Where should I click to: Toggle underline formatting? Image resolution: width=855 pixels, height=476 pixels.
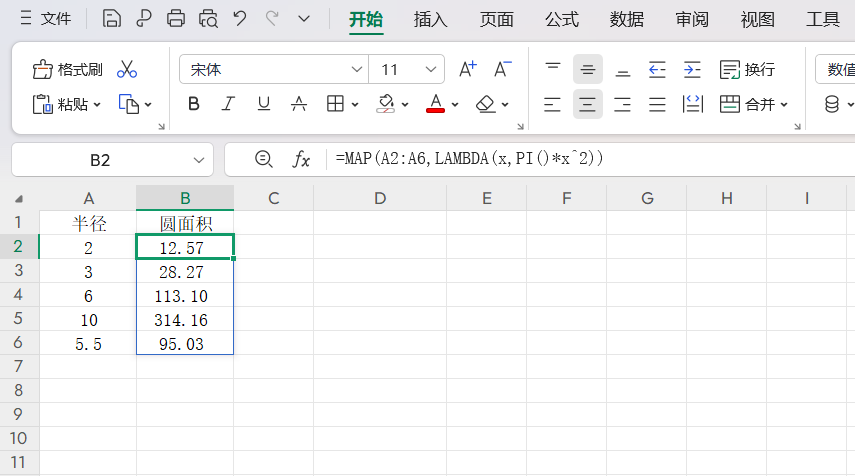(263, 104)
